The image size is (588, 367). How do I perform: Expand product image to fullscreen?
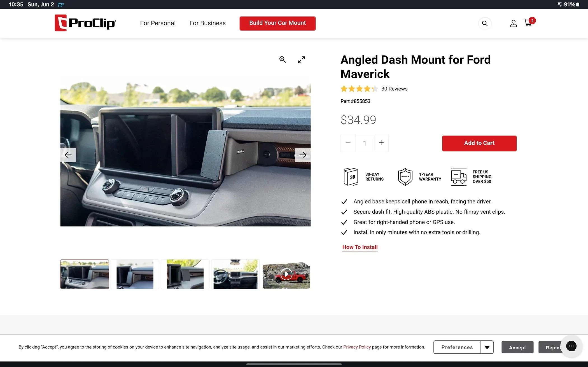[301, 60]
